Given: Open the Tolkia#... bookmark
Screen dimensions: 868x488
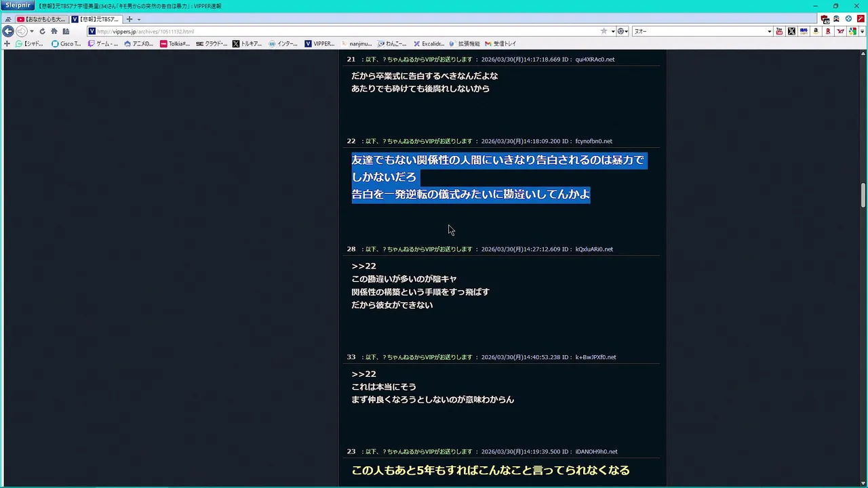Looking at the screenshot, I should (175, 43).
